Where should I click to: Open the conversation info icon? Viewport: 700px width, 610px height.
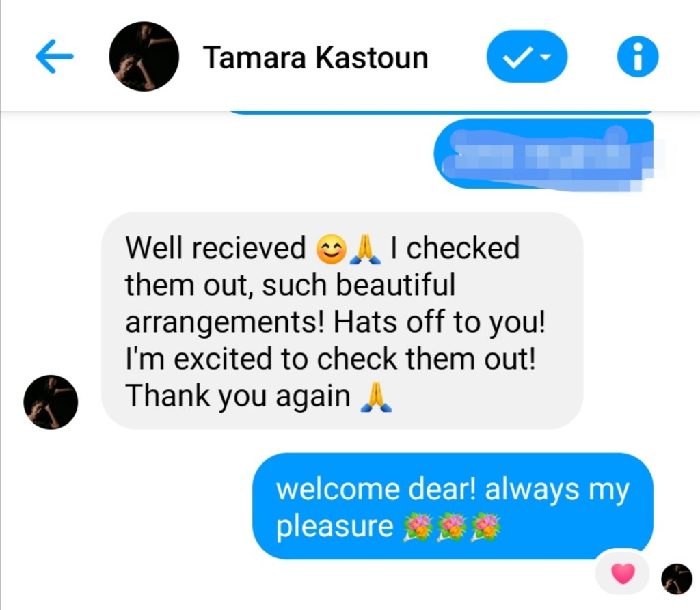click(638, 57)
